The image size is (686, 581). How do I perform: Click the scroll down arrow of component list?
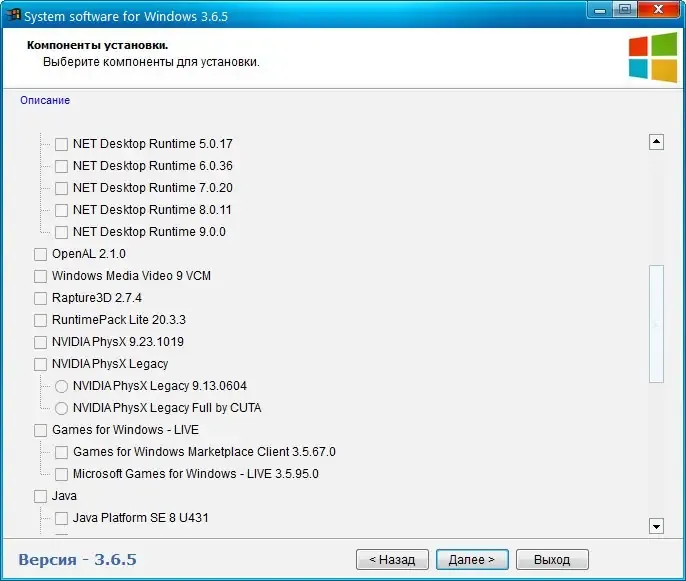656,526
